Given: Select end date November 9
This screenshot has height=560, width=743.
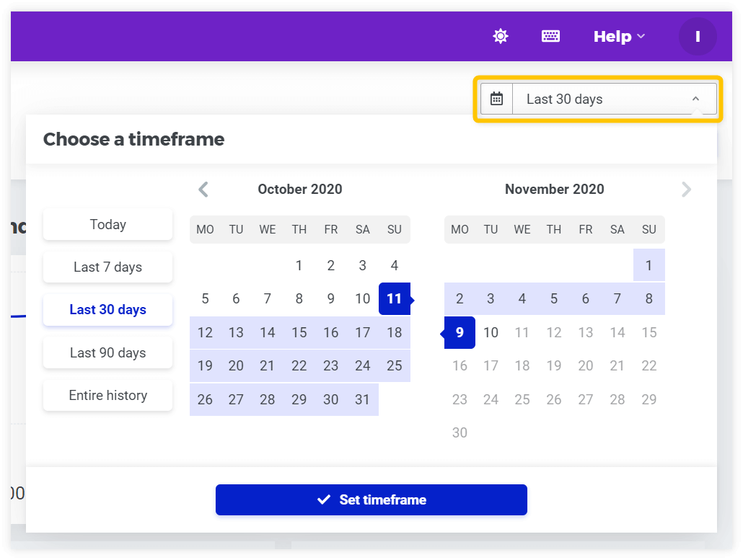Looking at the screenshot, I should tap(460, 332).
